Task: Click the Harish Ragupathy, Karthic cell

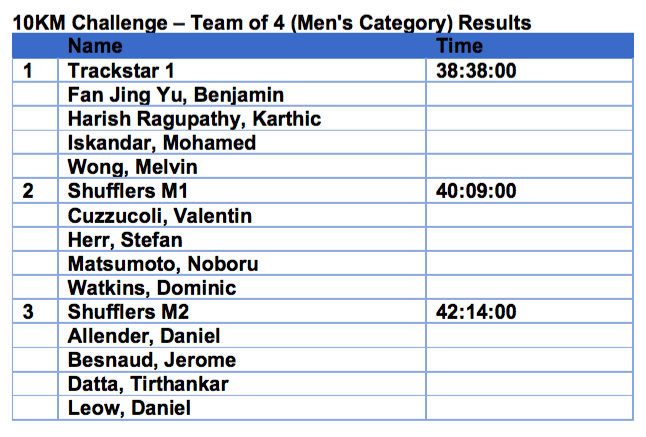Action: tap(242, 119)
